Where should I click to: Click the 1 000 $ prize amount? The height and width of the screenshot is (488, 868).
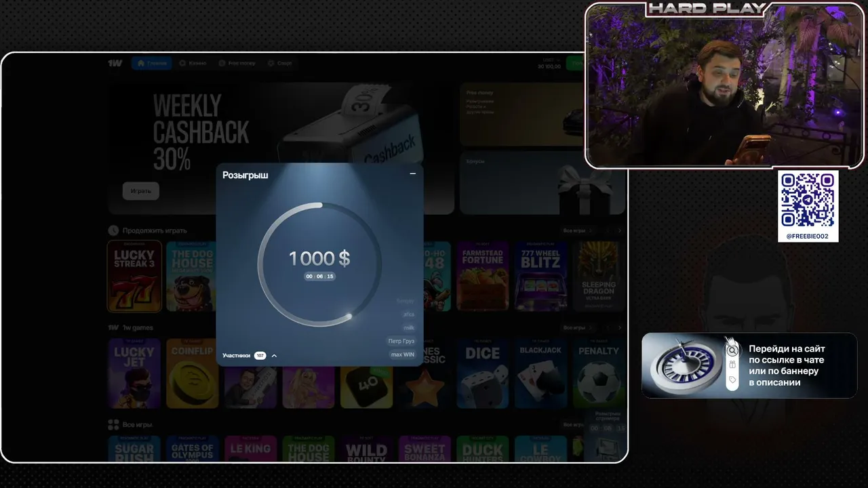[x=319, y=258]
